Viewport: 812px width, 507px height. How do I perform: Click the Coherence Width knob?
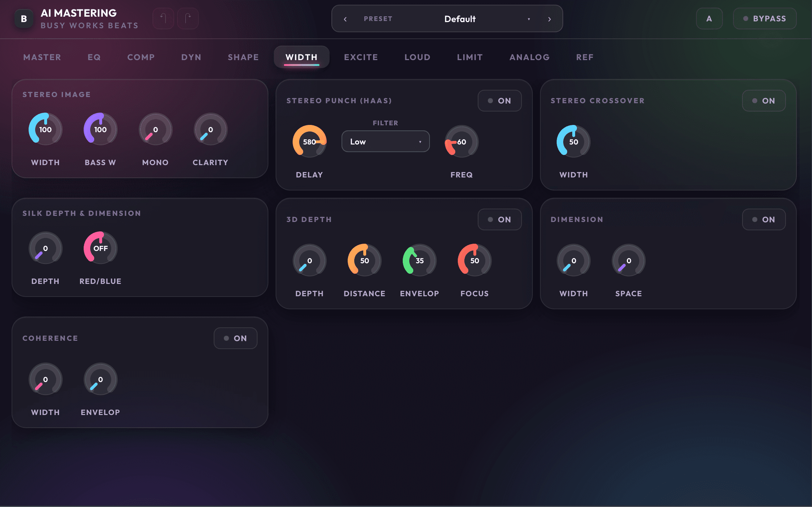45,379
